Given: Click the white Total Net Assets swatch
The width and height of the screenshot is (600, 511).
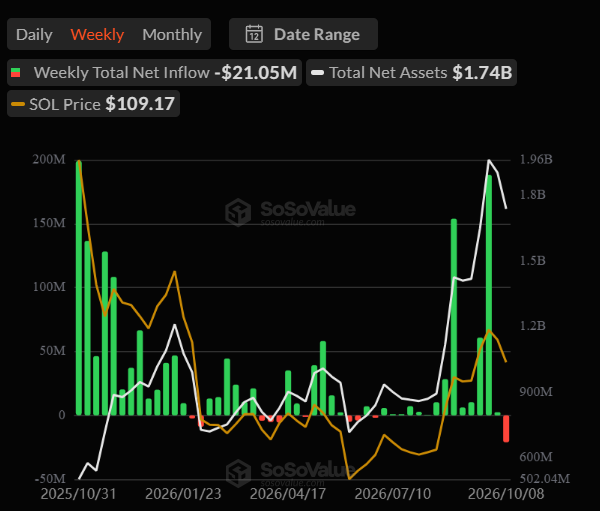Looking at the screenshot, I should [x=318, y=73].
